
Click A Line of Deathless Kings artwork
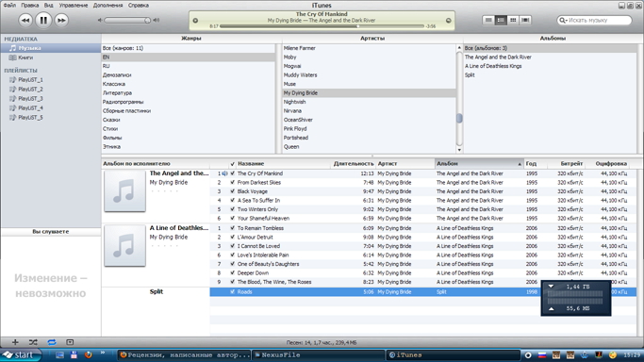[124, 246]
